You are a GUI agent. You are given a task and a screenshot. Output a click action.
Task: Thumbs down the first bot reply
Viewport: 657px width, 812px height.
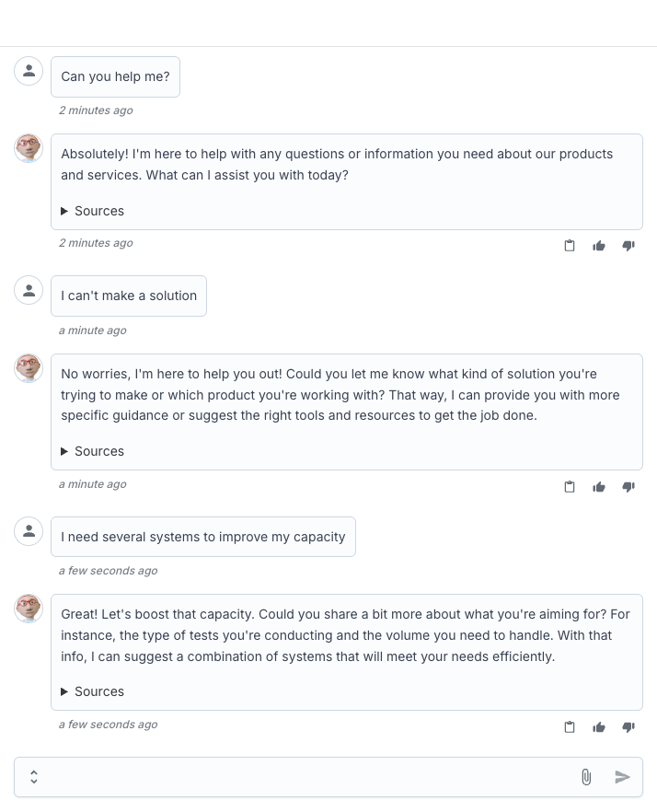coord(628,246)
